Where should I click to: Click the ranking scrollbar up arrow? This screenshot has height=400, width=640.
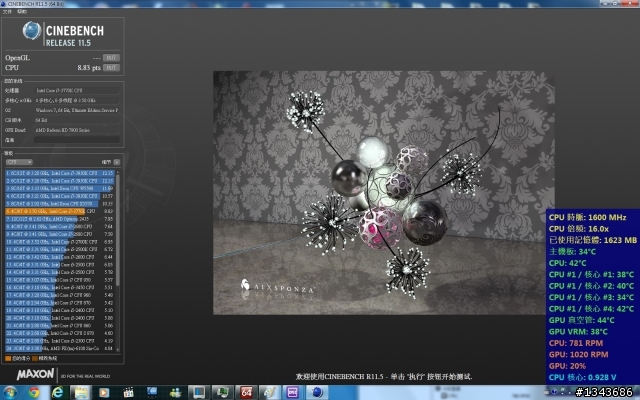(x=118, y=172)
